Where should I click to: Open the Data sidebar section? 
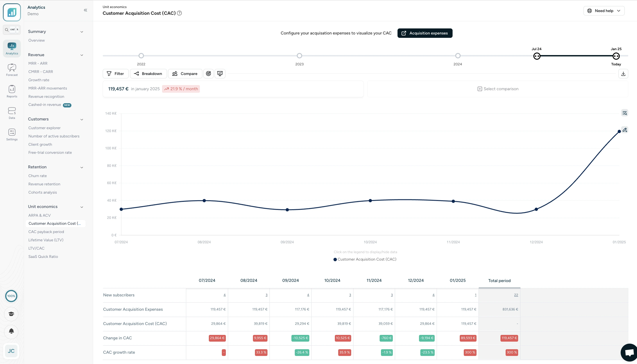tap(12, 113)
